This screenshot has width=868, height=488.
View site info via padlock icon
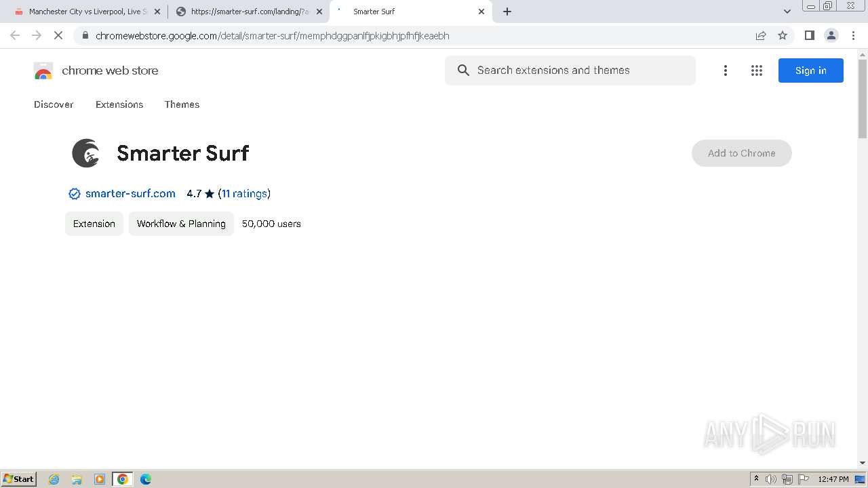pyautogui.click(x=85, y=35)
